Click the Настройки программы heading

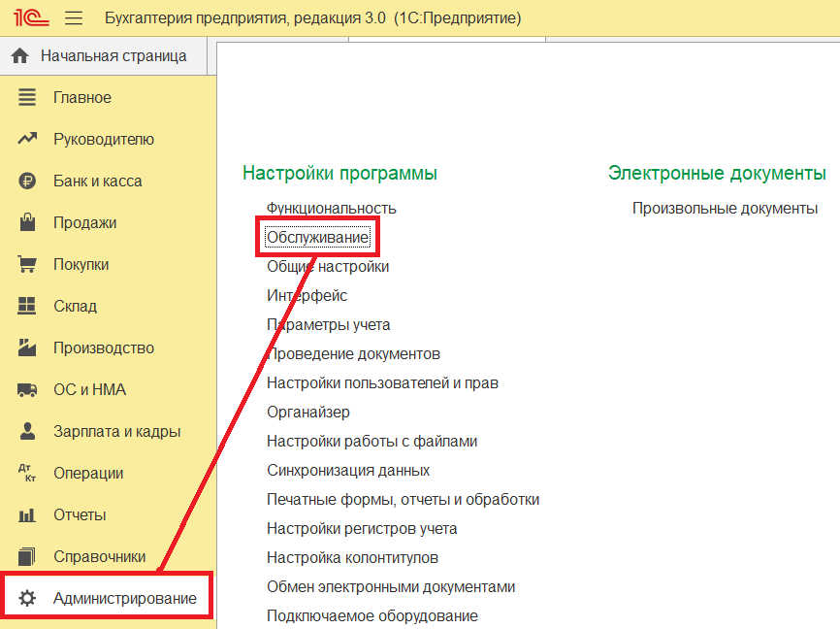pyautogui.click(x=339, y=173)
